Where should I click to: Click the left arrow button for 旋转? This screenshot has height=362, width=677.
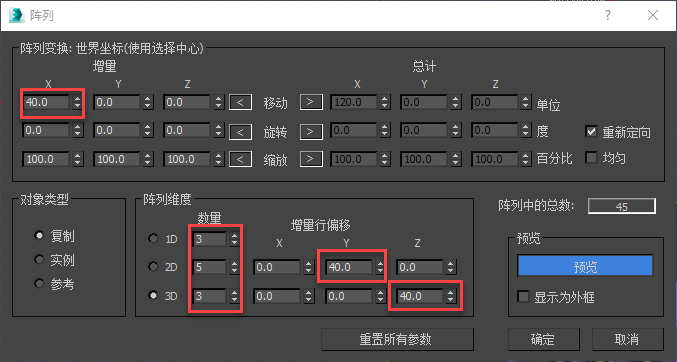click(x=240, y=131)
